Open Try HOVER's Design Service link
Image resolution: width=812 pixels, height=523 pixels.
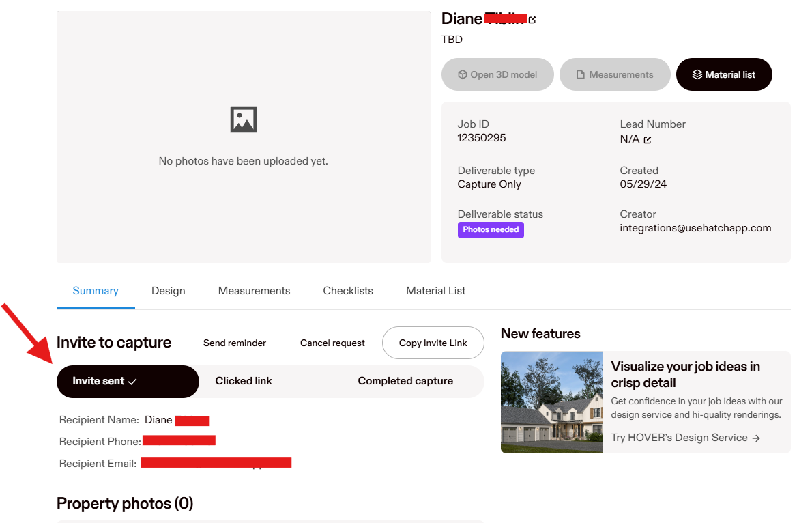pos(686,438)
